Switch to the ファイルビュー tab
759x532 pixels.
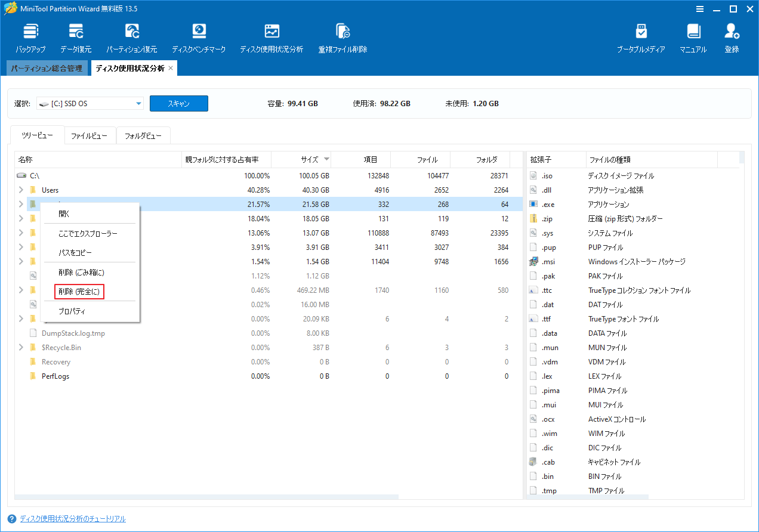[90, 135]
